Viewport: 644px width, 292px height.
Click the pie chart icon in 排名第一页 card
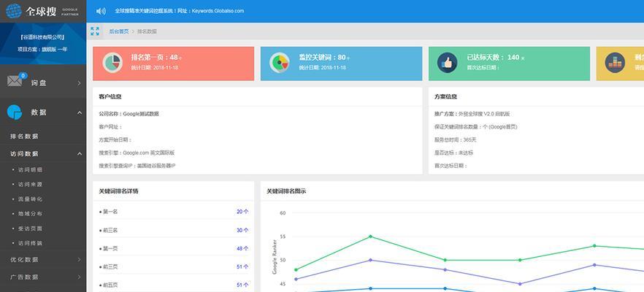tap(112, 64)
